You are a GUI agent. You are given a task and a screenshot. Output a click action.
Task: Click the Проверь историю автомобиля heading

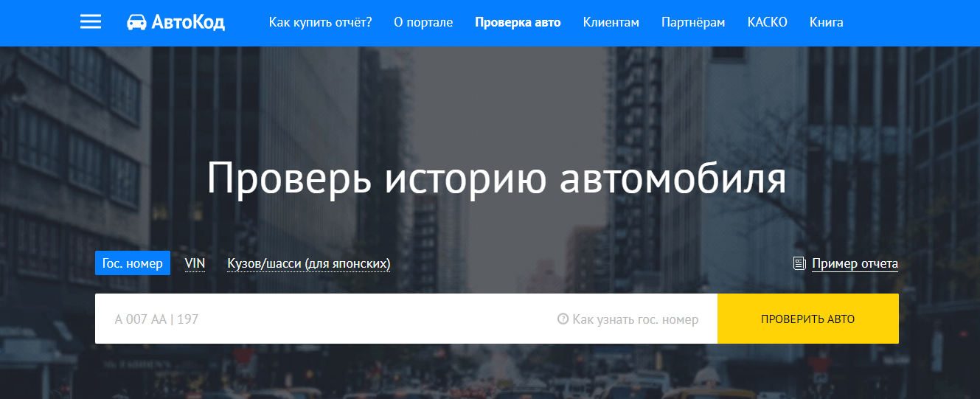(496, 178)
